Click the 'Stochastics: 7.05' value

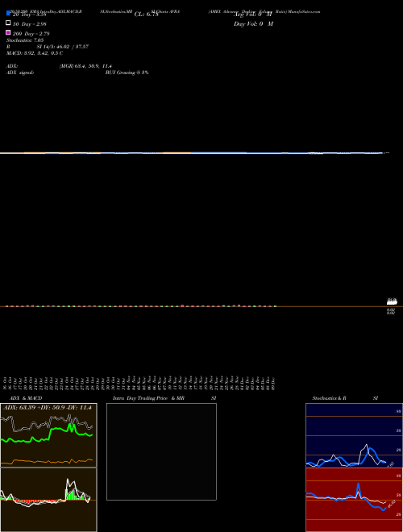click(25, 40)
